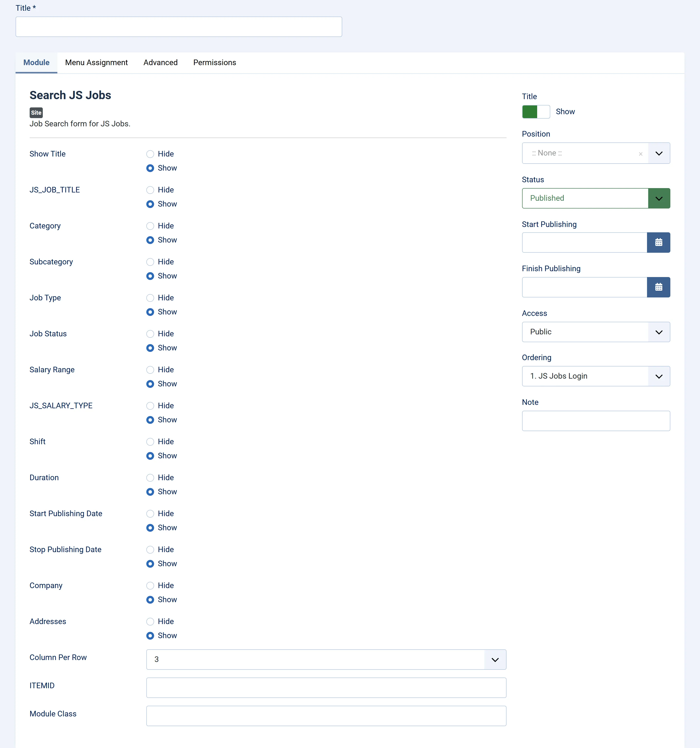Open the Position dropdown
The width and height of the screenshot is (700, 748).
point(596,153)
